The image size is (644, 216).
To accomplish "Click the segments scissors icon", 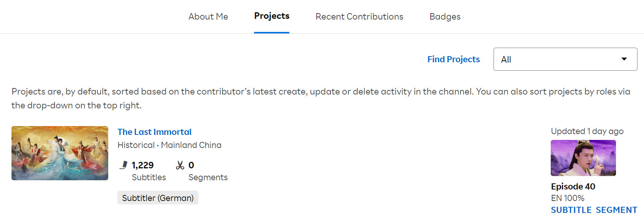I will (x=180, y=165).
